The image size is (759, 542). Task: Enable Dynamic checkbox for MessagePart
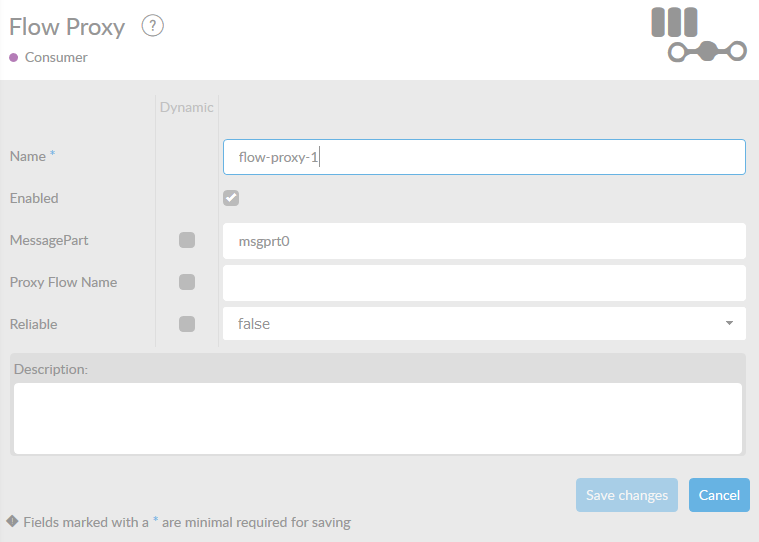[x=187, y=240]
